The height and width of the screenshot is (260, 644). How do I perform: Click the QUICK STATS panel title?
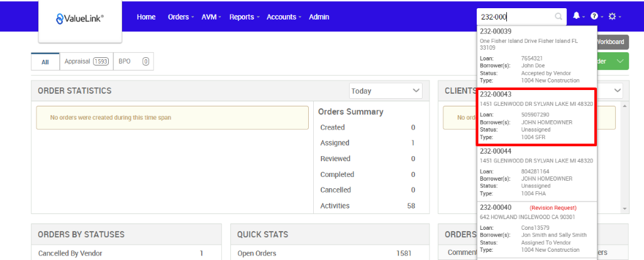click(x=262, y=234)
